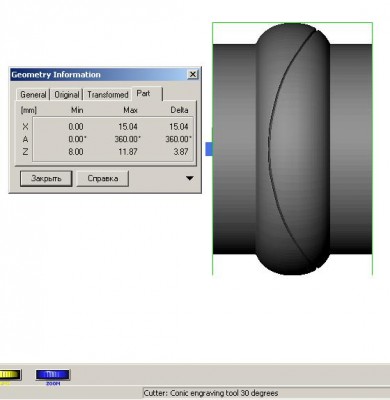
Task: Click the Z Delta value 3.87
Action: (x=181, y=152)
